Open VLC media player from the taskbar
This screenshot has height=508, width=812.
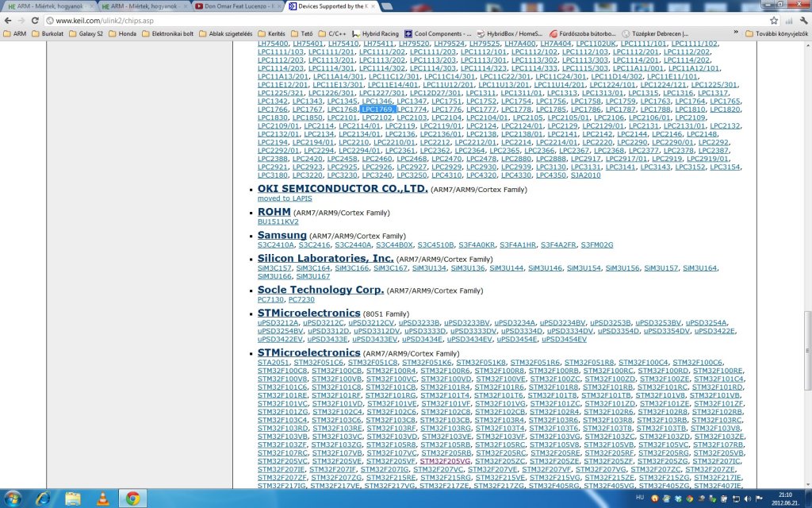point(102,498)
